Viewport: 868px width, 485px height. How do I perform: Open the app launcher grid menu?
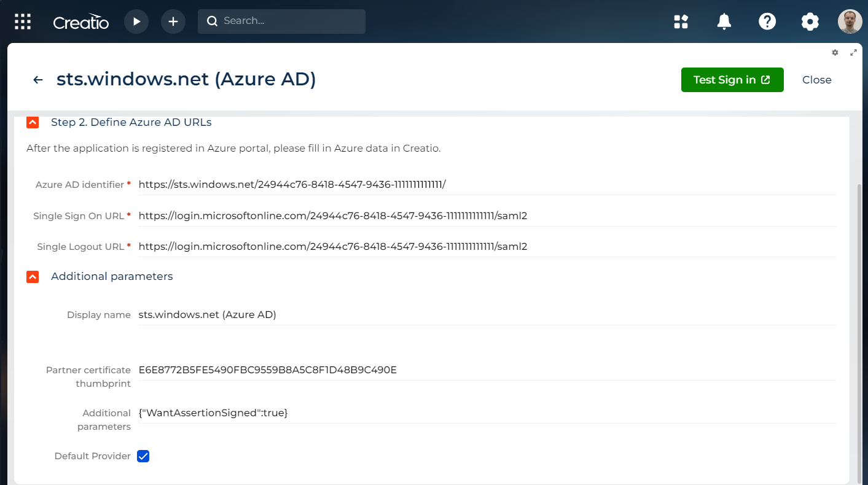23,21
